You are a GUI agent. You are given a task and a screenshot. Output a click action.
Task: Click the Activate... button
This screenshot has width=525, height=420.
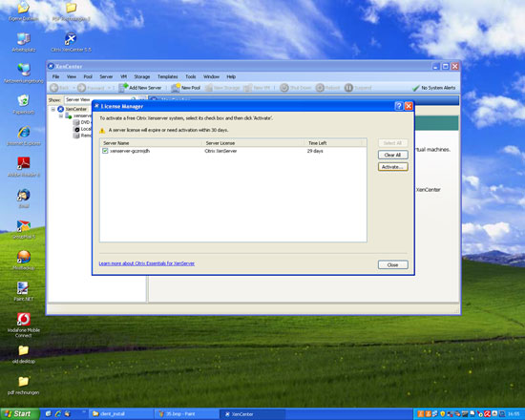coord(392,167)
